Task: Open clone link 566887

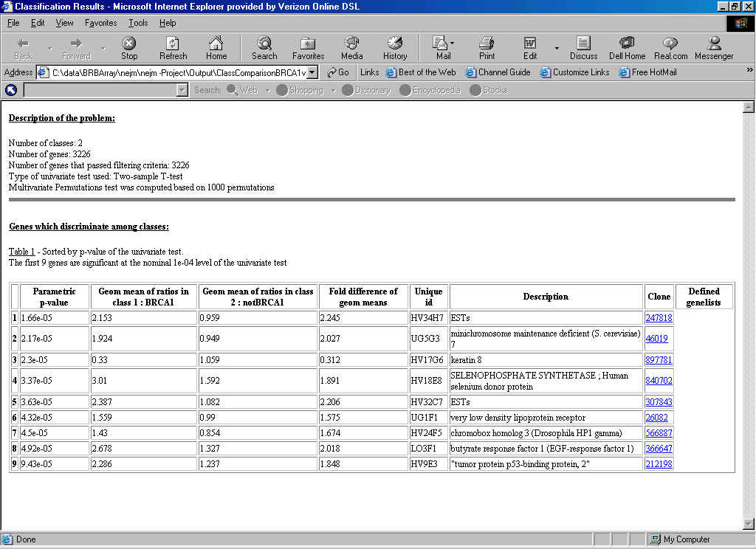Action: click(x=659, y=433)
